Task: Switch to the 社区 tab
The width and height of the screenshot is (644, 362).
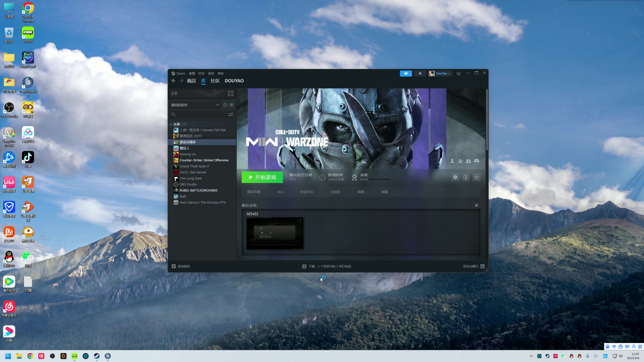Action: [215, 81]
